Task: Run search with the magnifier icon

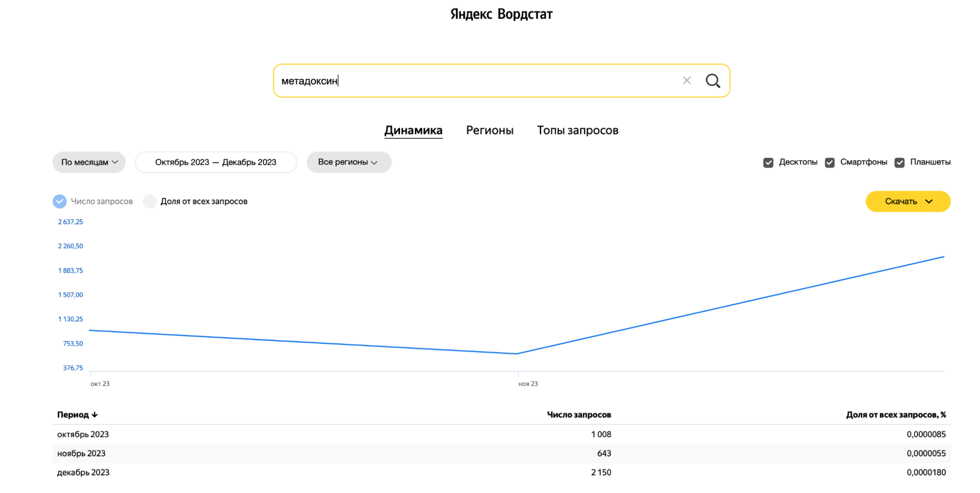Action: [x=713, y=81]
